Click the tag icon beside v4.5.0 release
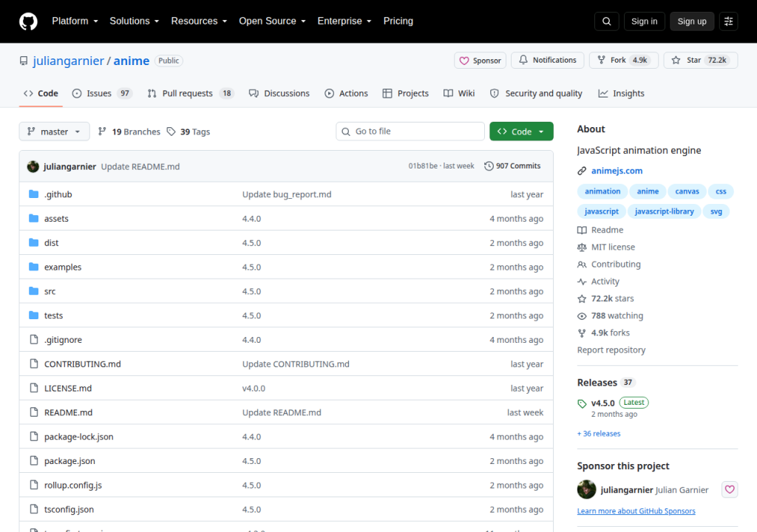Viewport: 757px width, 532px height. pyautogui.click(x=582, y=403)
